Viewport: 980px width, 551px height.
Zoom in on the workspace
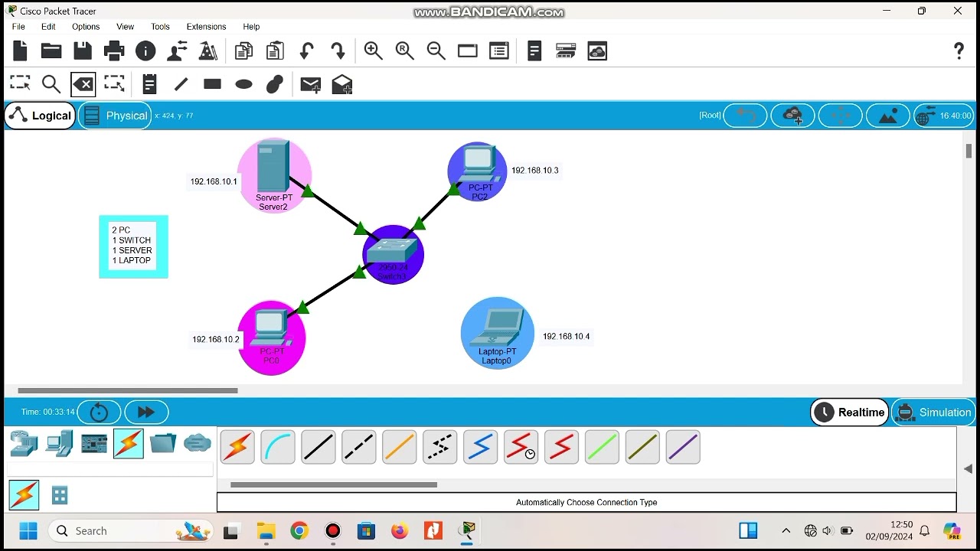pyautogui.click(x=374, y=51)
